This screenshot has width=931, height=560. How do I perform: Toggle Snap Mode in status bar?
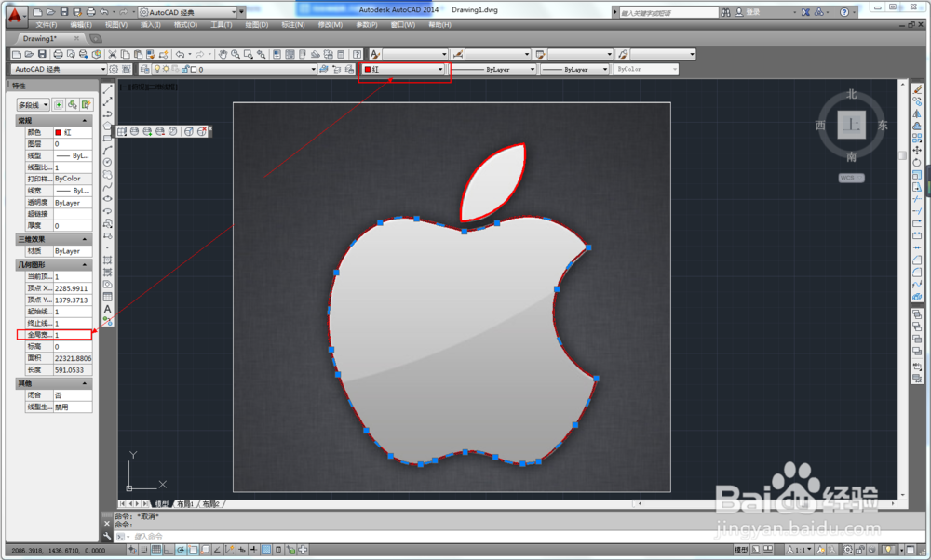click(x=144, y=550)
